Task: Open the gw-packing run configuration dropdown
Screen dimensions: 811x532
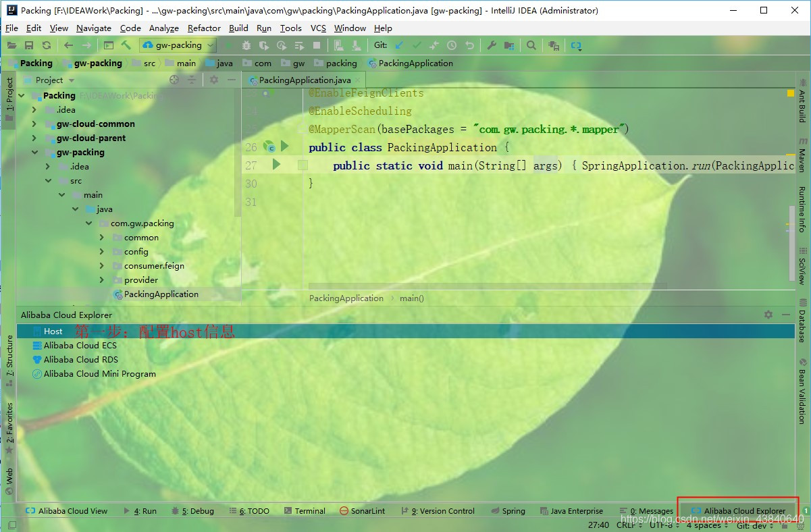Action: 178,45
